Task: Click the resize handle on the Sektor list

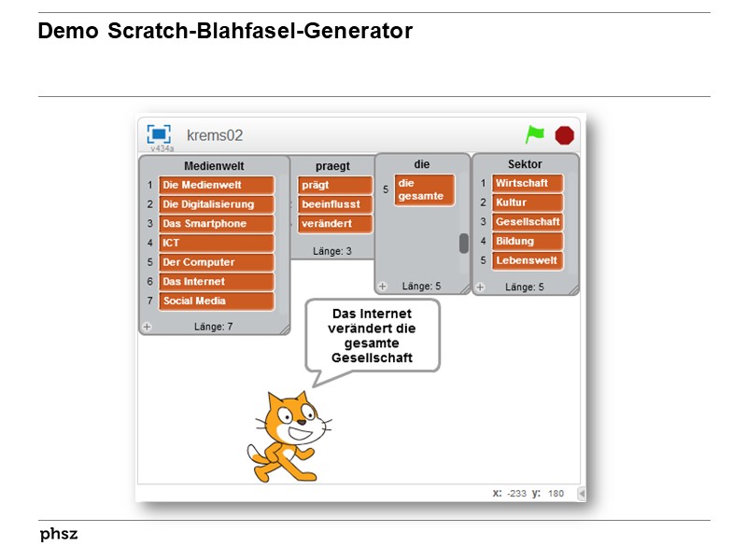Action: (575, 287)
